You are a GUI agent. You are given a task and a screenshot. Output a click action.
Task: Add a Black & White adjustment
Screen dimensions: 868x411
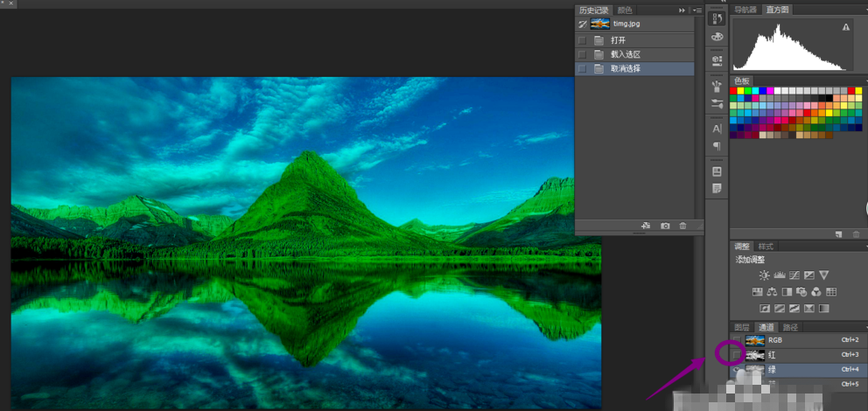tap(787, 291)
